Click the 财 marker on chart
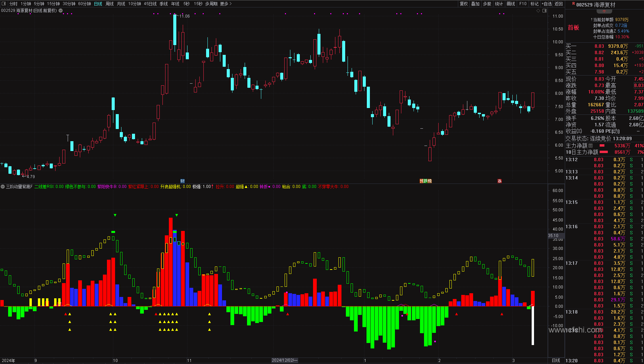This screenshot has height=364, width=644. (x=182, y=181)
